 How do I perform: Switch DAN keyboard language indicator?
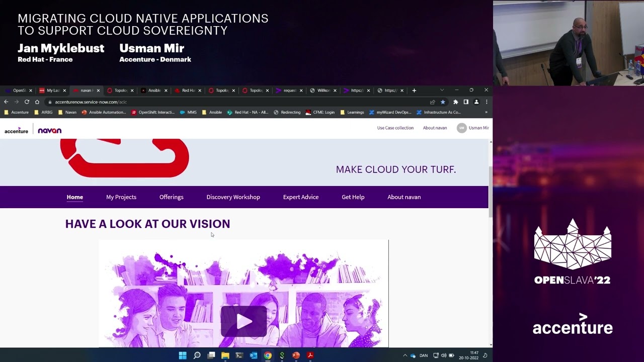(424, 355)
